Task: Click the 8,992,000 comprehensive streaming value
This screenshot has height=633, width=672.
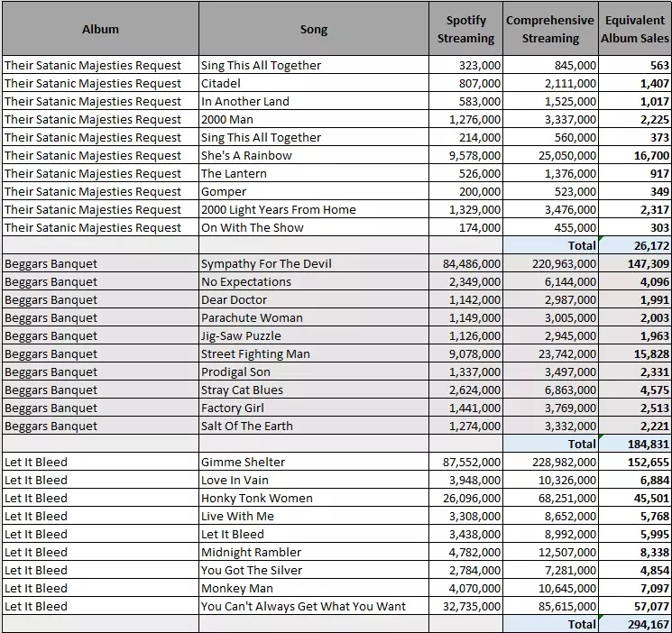Action: tap(550, 534)
